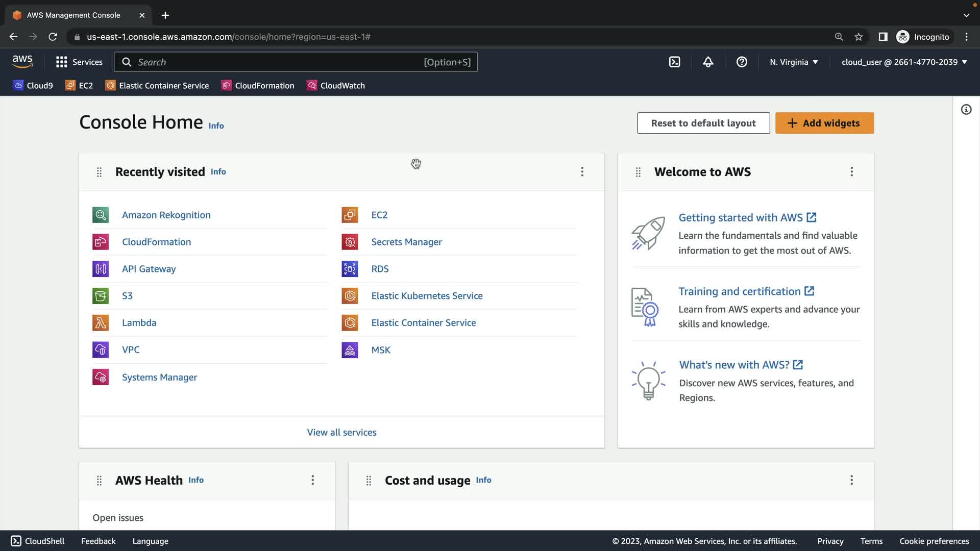Open CloudWatch from the favorites bar
This screenshot has width=980, height=551.
[336, 85]
